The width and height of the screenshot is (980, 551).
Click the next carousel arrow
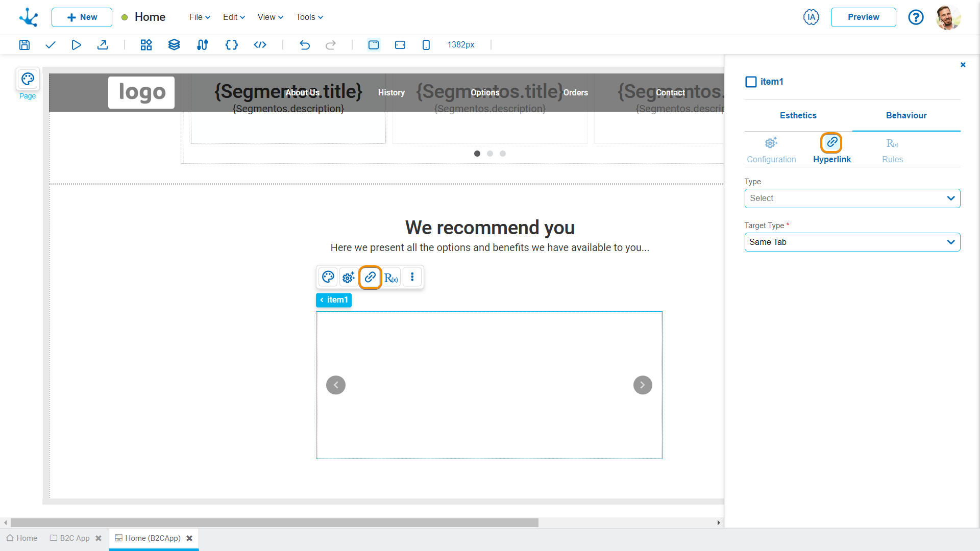[642, 385]
